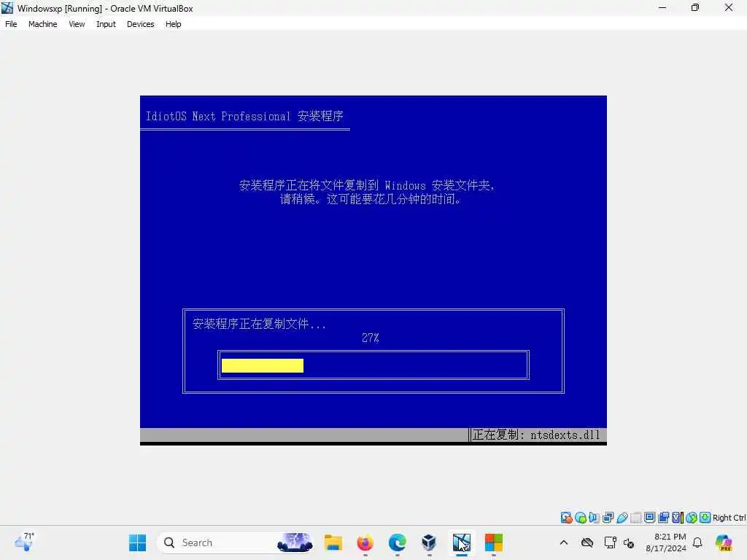Open the Devices menu
The width and height of the screenshot is (747, 560).
[x=141, y=24]
